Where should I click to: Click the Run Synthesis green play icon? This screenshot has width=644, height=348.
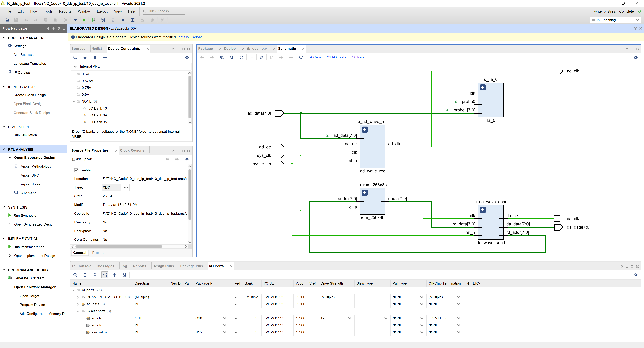pyautogui.click(x=10, y=215)
